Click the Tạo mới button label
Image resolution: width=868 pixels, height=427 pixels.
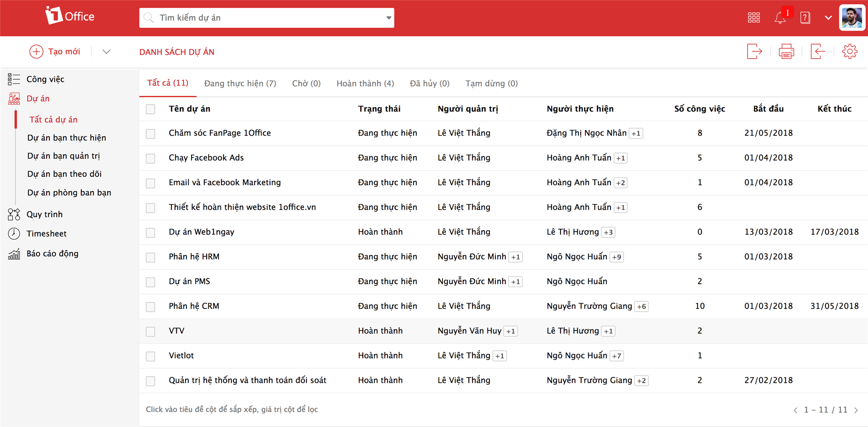coord(64,52)
